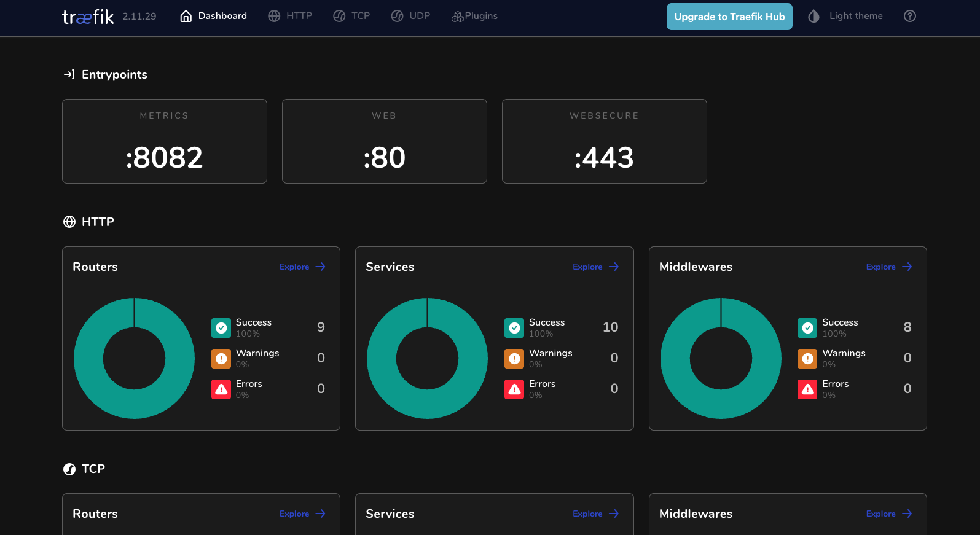Open the help question mark icon
This screenshot has height=535, width=980.
pos(909,17)
